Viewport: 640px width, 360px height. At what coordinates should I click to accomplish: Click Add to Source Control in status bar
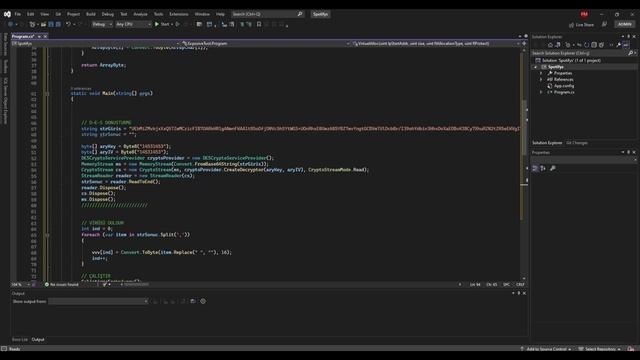click(546, 349)
